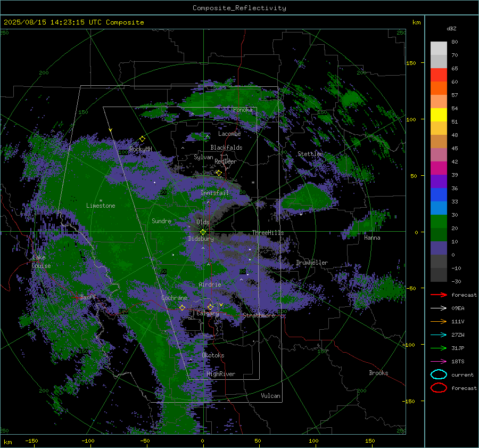Click the Hanna town label
479x448 pixels.
pyautogui.click(x=372, y=238)
